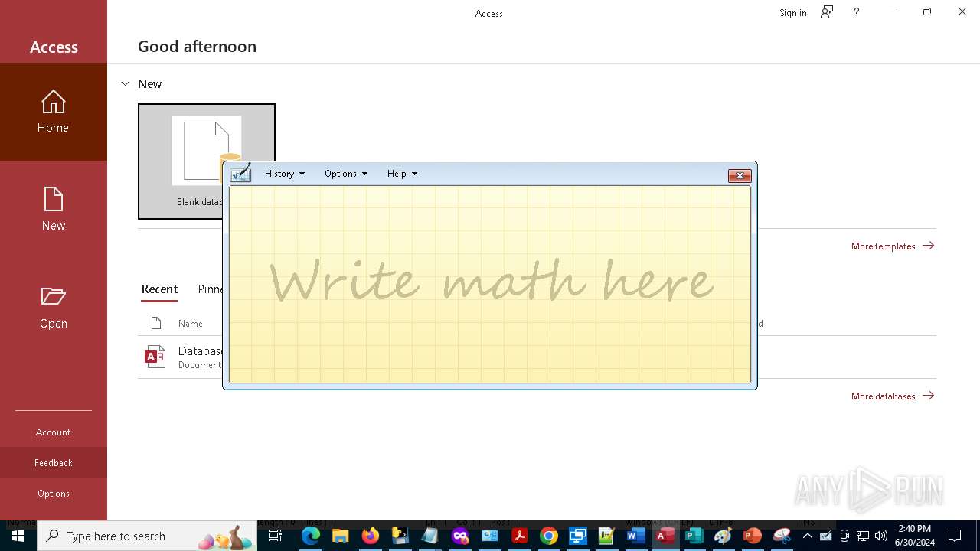The width and height of the screenshot is (980, 551).
Task: Open Paint from the taskbar
Action: click(x=723, y=536)
